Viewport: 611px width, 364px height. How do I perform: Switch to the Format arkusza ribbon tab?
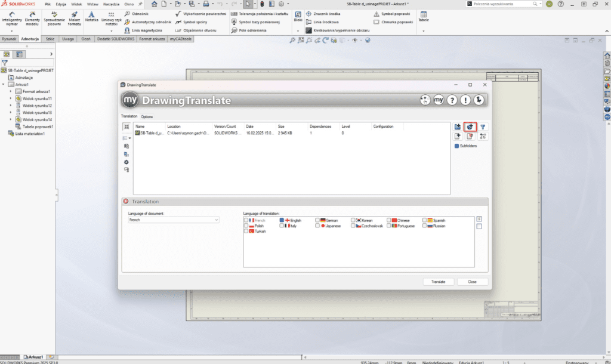[x=152, y=39]
